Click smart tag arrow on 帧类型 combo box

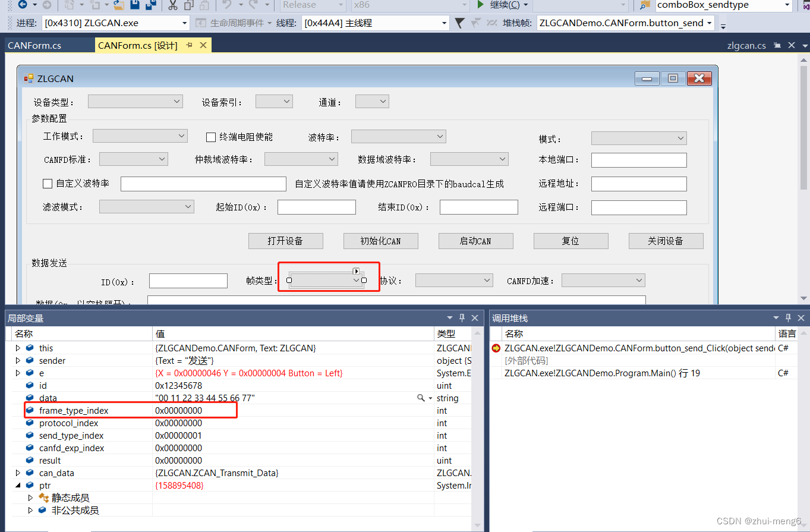(357, 271)
